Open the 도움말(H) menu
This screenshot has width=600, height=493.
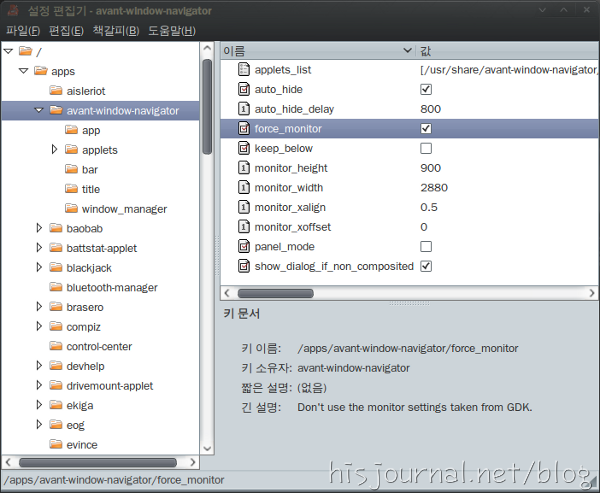pos(172,31)
